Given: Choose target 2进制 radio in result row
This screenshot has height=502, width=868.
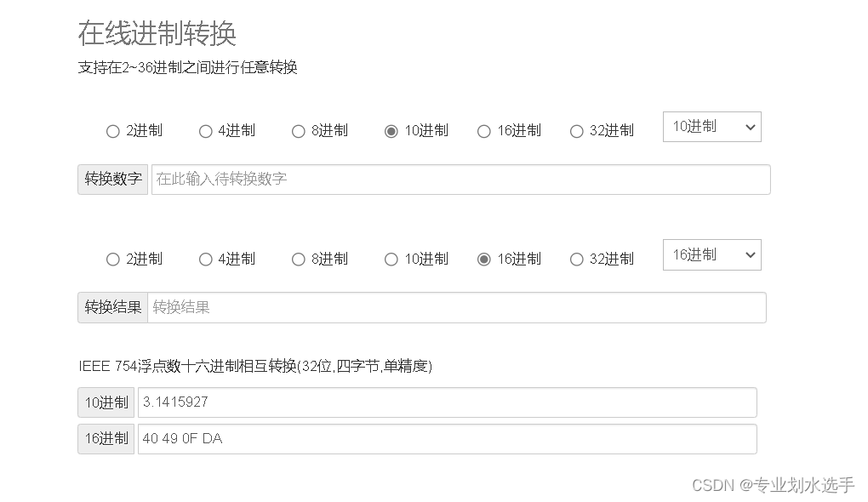Looking at the screenshot, I should click(113, 259).
